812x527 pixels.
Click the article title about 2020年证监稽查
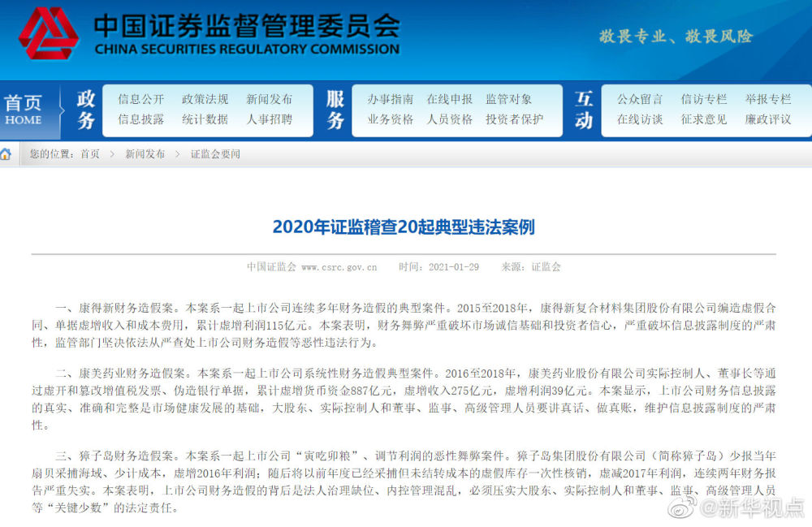point(404,227)
